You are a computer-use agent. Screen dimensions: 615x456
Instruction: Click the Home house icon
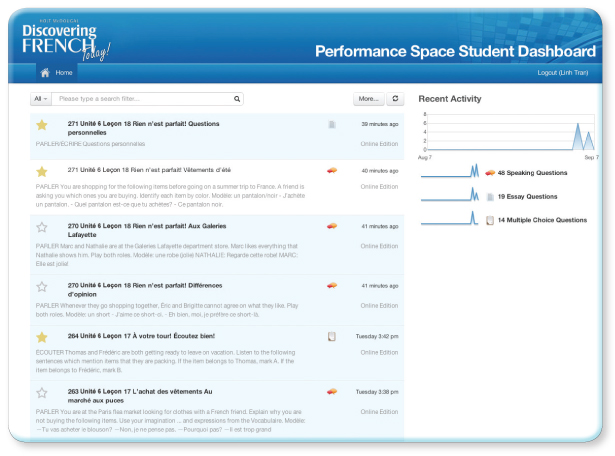pos(45,73)
